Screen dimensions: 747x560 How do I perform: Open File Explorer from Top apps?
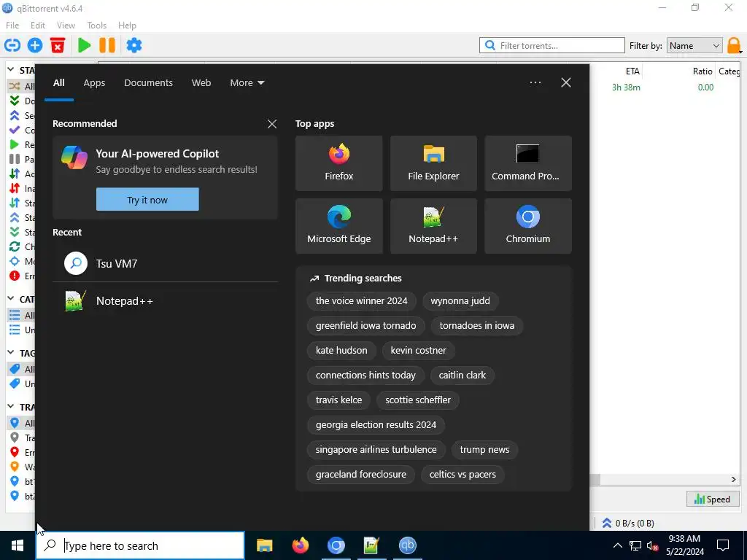pyautogui.click(x=433, y=163)
